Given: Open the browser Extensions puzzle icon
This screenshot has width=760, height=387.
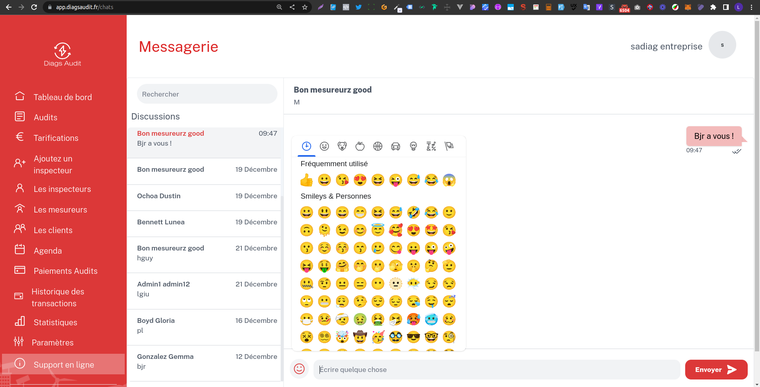Looking at the screenshot, I should pos(713,7).
